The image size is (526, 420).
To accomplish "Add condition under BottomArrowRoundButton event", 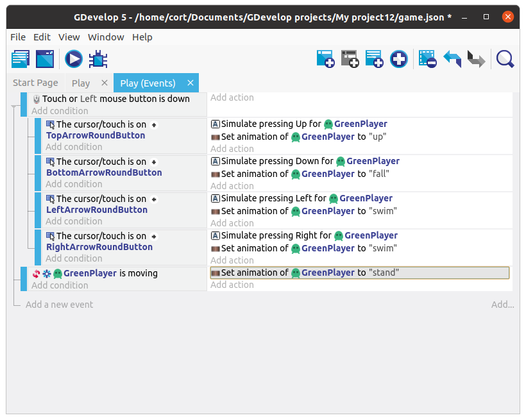I will point(74,184).
